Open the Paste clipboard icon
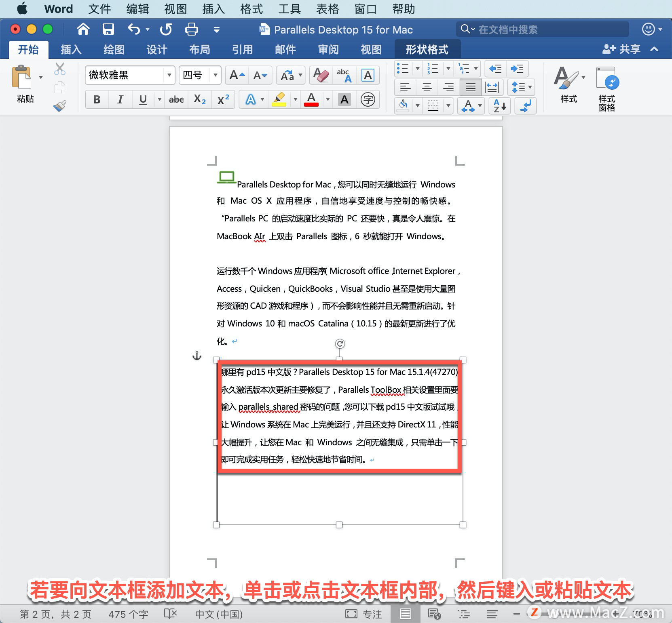672x623 pixels. (x=22, y=77)
